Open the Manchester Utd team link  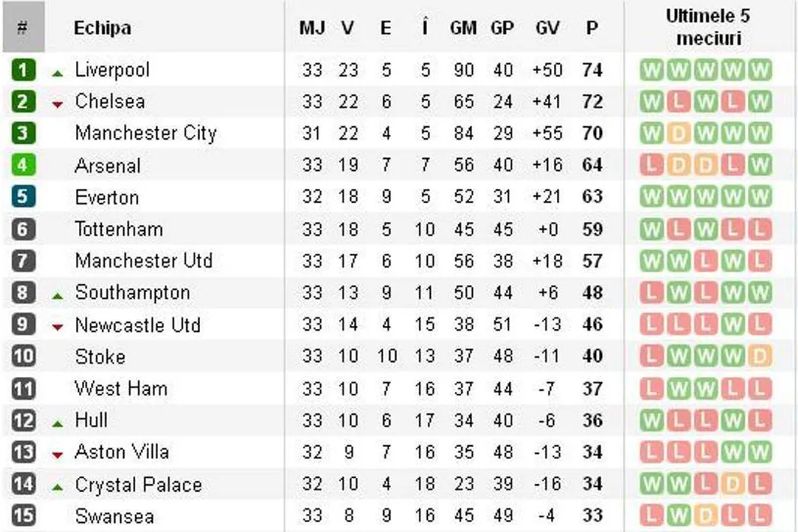(143, 261)
